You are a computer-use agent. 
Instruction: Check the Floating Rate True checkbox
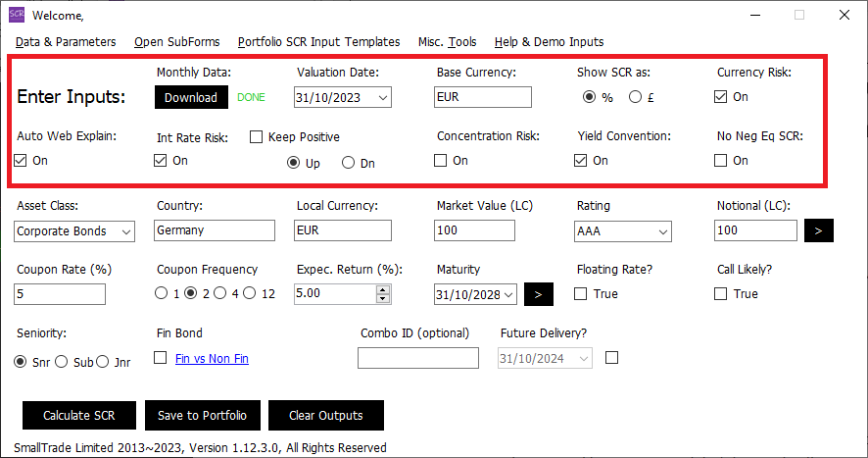(x=581, y=293)
